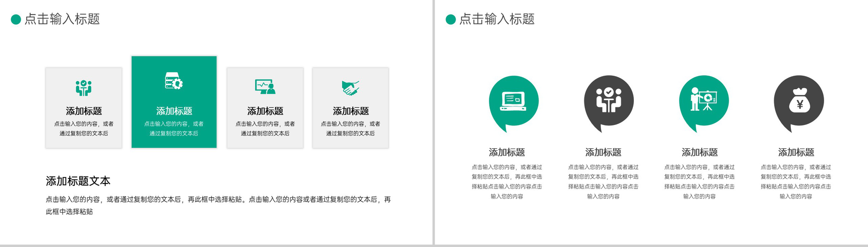Click 添加标题 under the chart presenter bubble
This screenshot has width=868, height=247.
(x=700, y=152)
